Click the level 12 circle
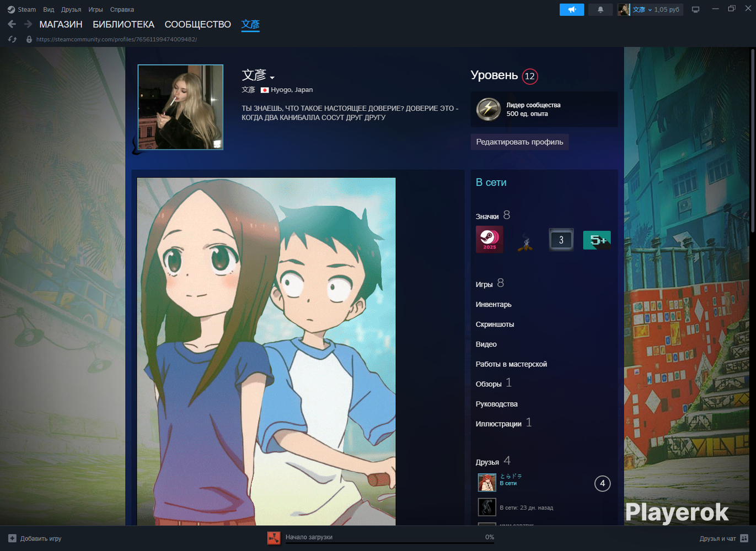Image resolution: width=756 pixels, height=551 pixels. 530,76
